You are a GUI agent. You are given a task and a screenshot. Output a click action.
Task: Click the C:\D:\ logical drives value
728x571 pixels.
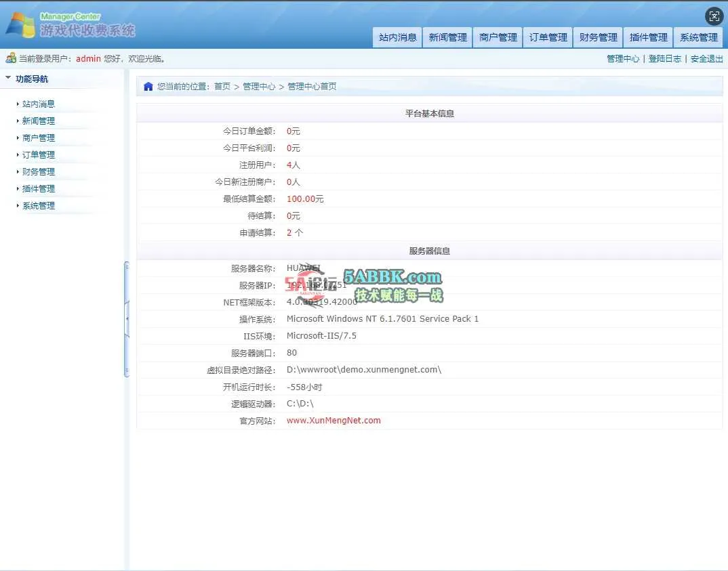(300, 404)
